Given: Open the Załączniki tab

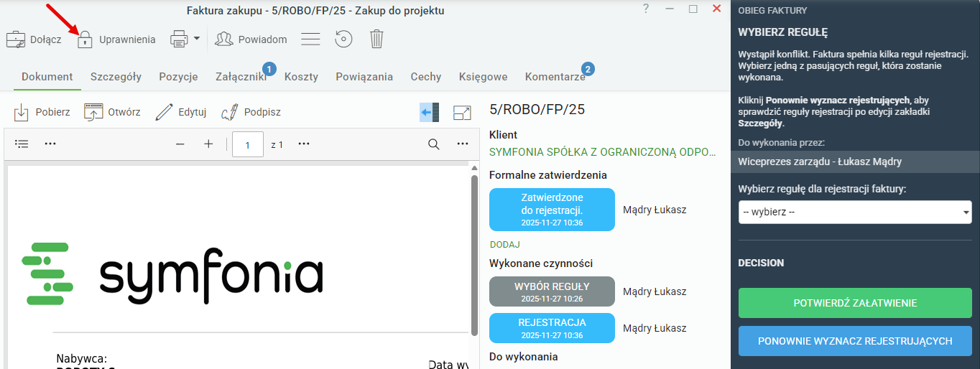Looking at the screenshot, I should (241, 77).
